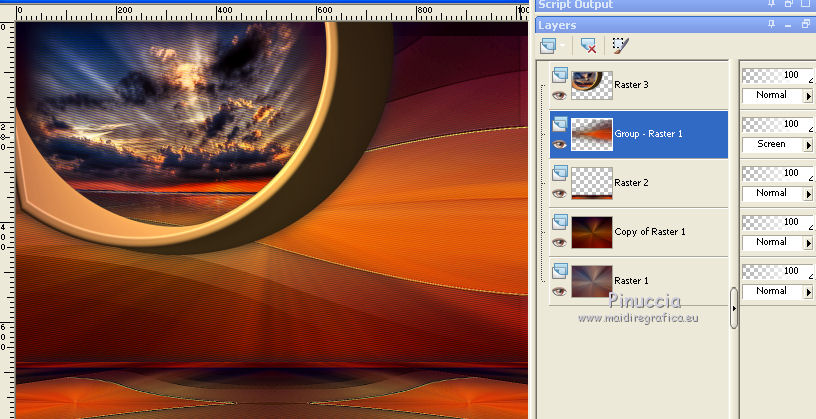This screenshot has width=816, height=419.
Task: Click the horizontal ruler above the canvas
Action: 272,12
